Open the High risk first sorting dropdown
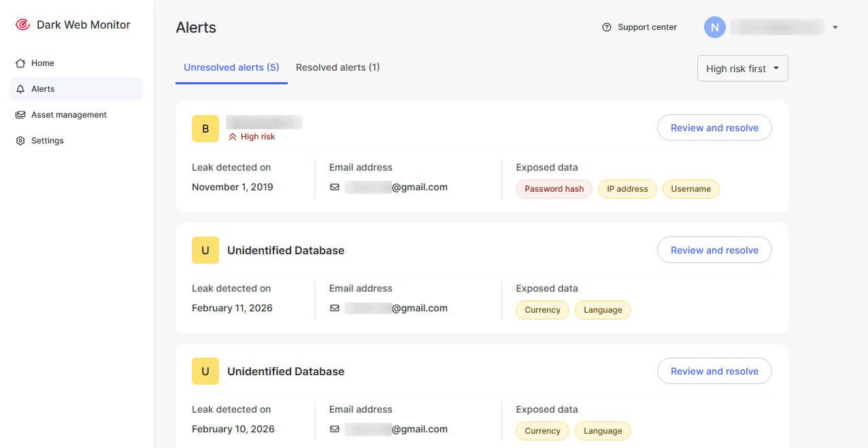Viewport: 868px width, 448px height. [741, 68]
